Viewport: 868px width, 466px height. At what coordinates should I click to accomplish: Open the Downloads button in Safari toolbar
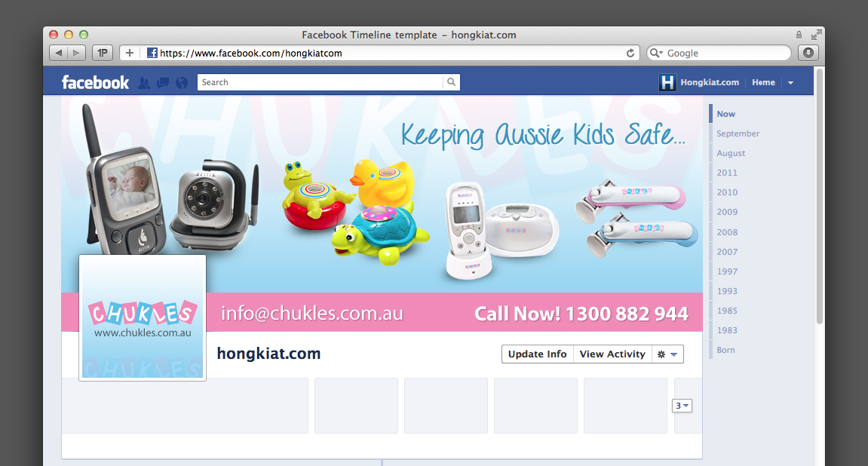(808, 53)
